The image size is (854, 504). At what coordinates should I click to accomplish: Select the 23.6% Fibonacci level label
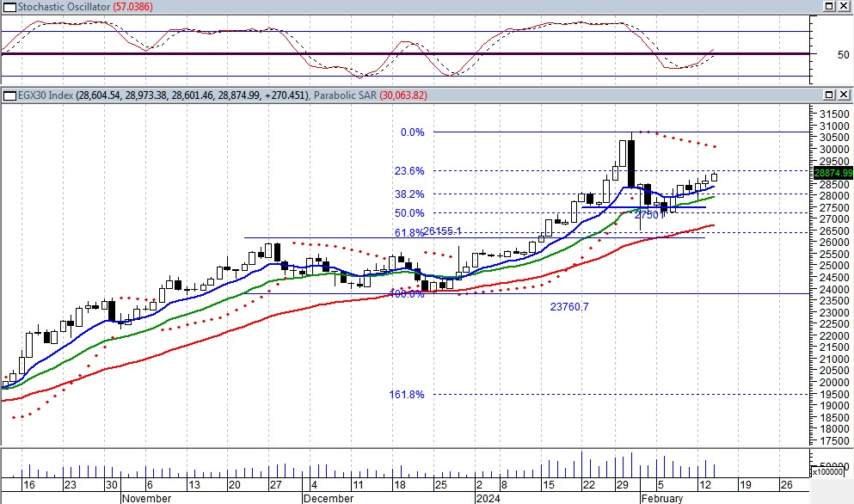(x=409, y=171)
